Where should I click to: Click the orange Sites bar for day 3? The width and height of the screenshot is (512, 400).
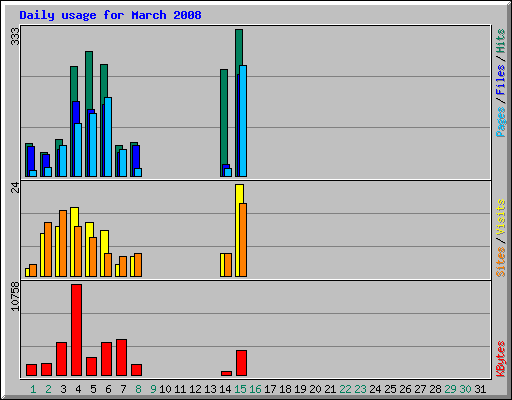coord(63,243)
